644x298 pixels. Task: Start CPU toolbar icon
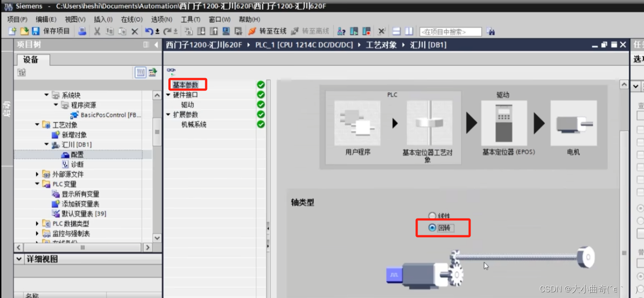(354, 31)
